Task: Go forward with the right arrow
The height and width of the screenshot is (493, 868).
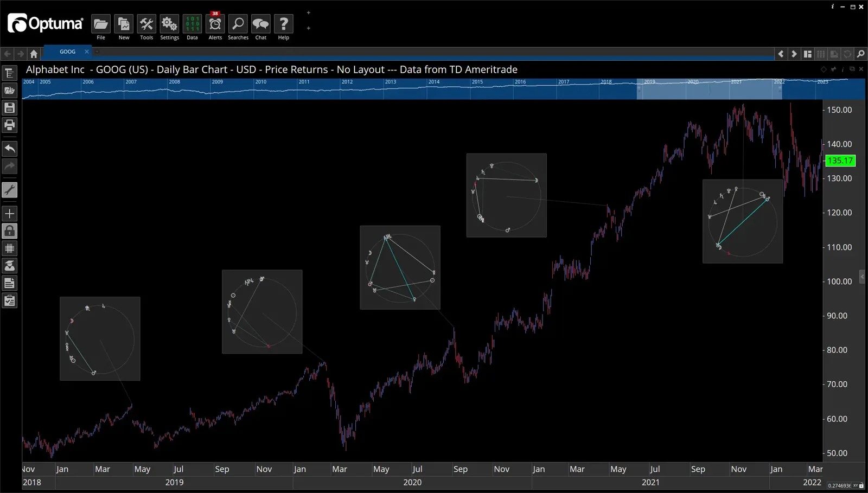Action: [x=21, y=53]
